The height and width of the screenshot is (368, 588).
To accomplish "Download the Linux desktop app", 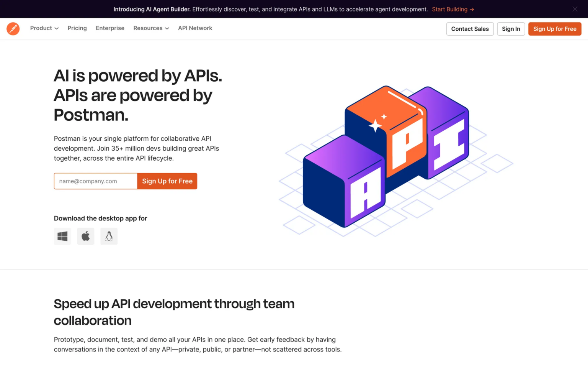I will 109,236.
